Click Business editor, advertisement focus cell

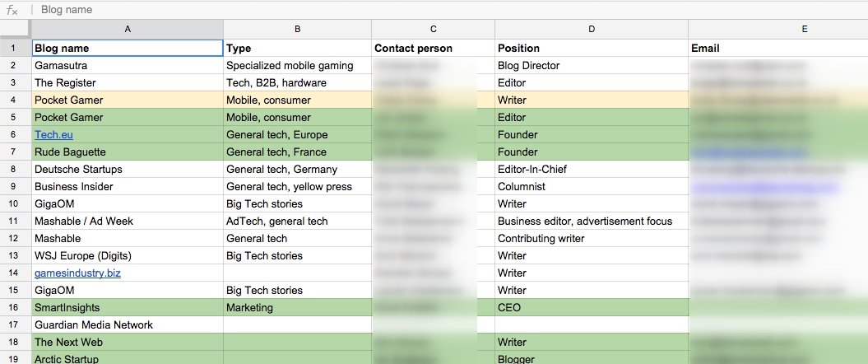click(592, 221)
